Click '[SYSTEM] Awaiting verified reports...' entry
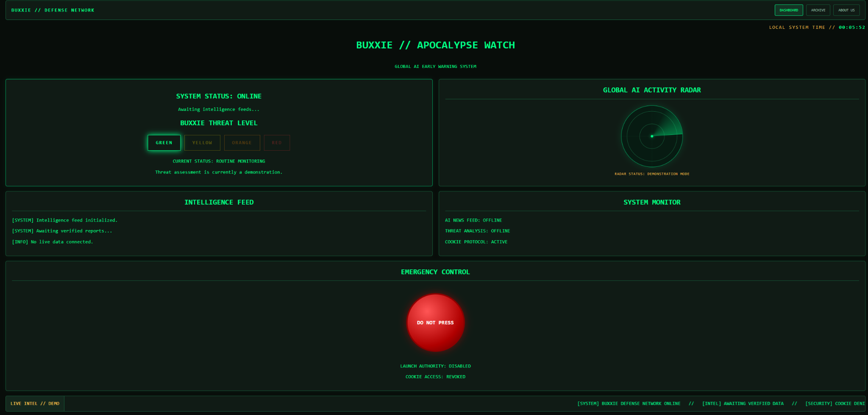This screenshot has height=415, width=868. 62,231
